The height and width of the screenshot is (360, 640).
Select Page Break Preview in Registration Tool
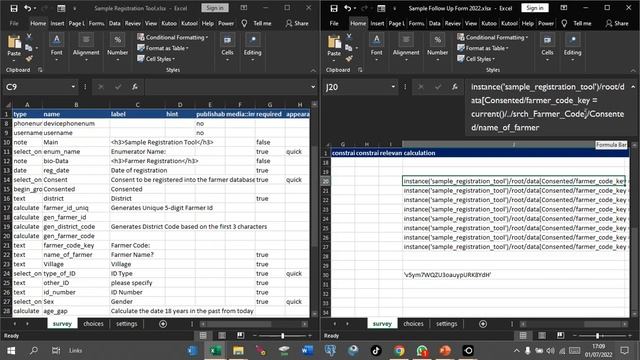(x=240, y=336)
